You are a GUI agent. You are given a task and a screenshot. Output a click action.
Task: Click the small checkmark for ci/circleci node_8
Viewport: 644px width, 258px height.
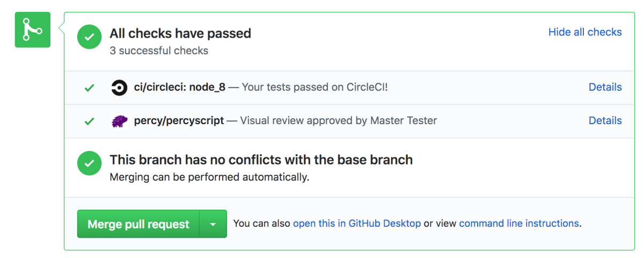90,88
